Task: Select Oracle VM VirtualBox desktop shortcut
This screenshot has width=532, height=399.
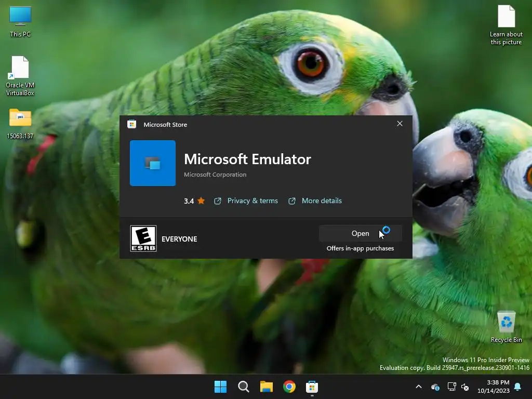Action: 20,76
